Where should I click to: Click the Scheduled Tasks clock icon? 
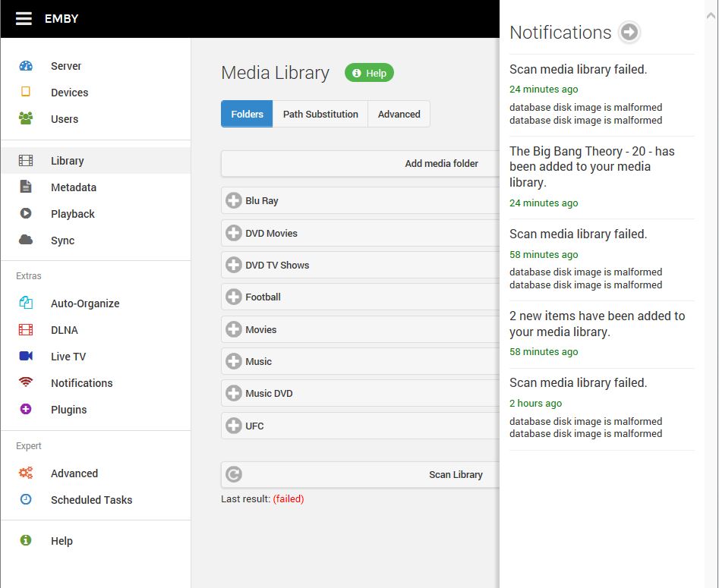(26, 500)
